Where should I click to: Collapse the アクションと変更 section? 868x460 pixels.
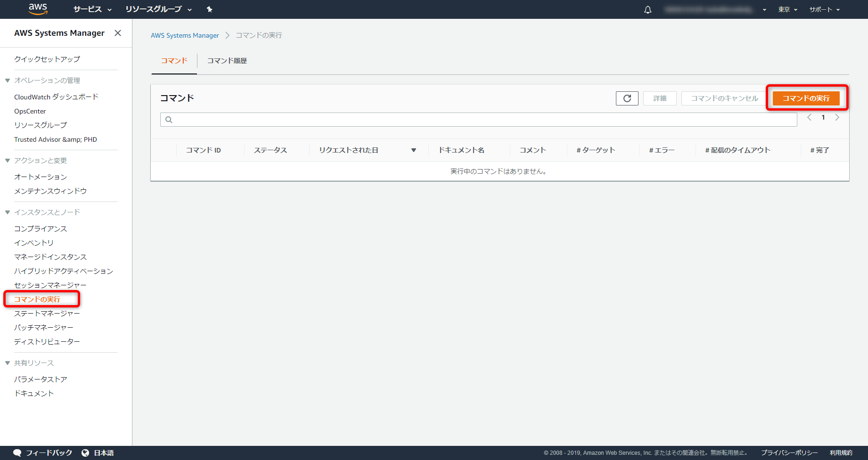point(8,161)
